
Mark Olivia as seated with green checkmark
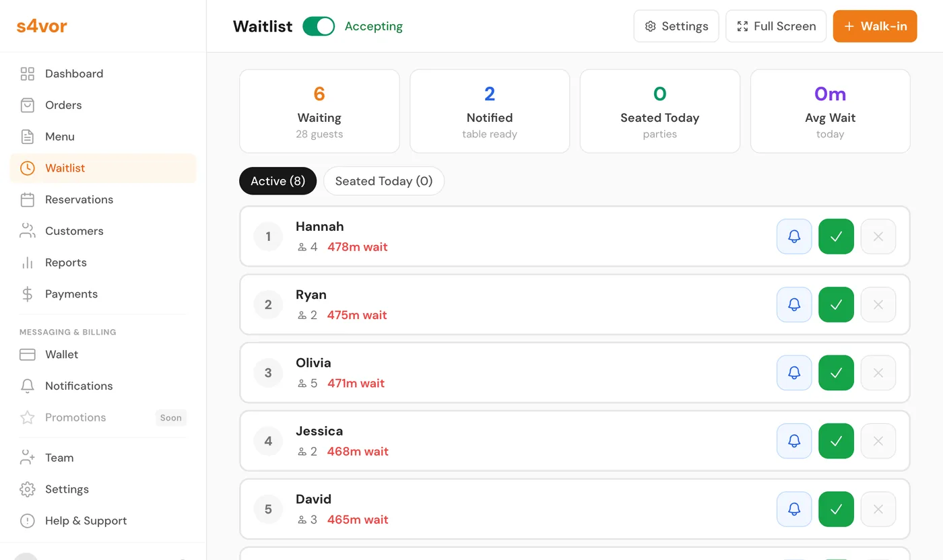coord(835,372)
